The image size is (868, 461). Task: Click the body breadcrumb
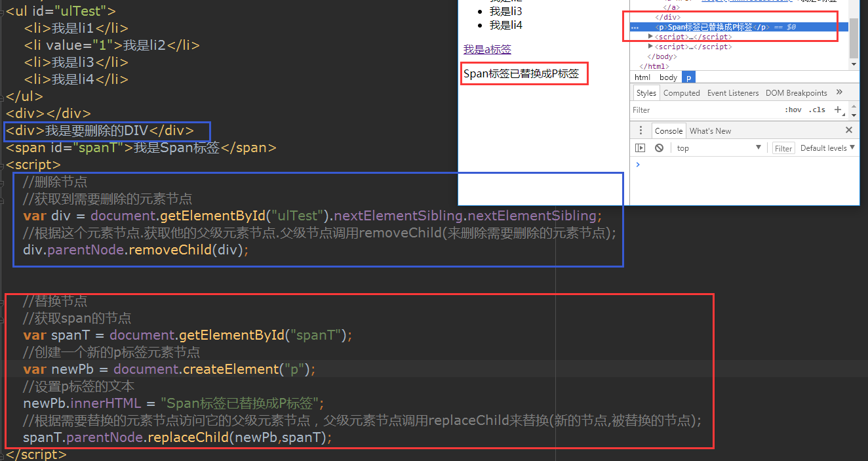click(x=668, y=77)
